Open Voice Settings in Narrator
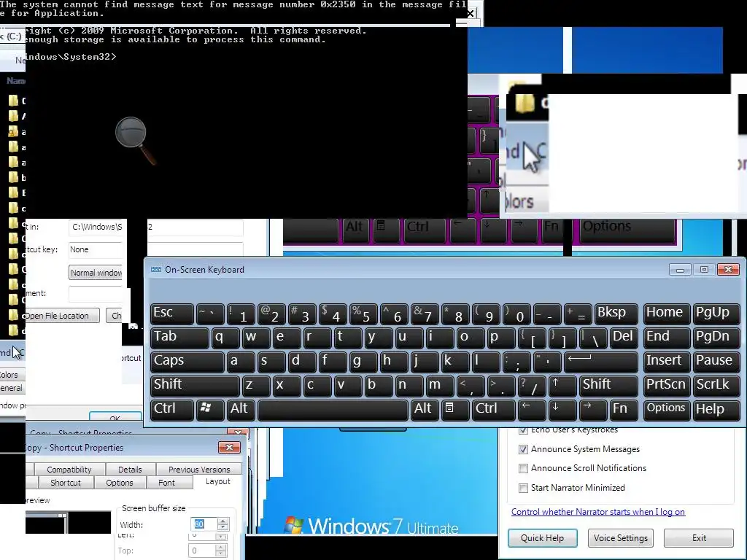Image resolution: width=747 pixels, height=560 pixels. click(x=620, y=538)
